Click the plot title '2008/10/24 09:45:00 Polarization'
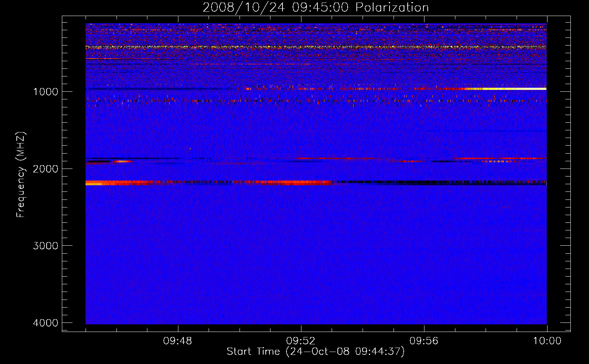 (x=316, y=7)
